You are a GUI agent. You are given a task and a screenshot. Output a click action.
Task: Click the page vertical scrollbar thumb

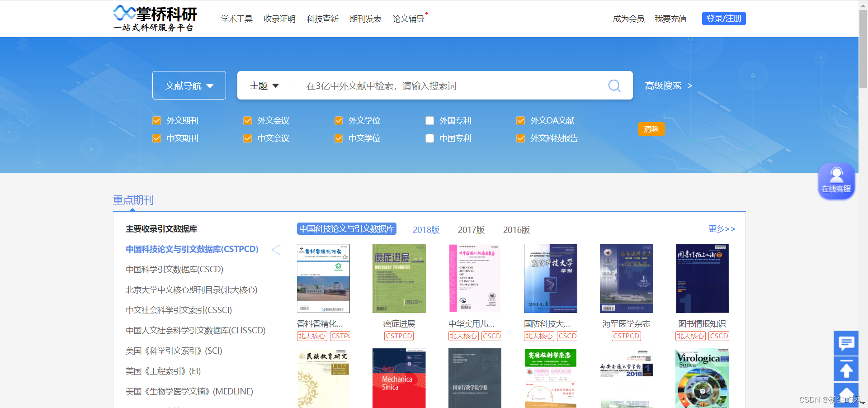(863, 49)
